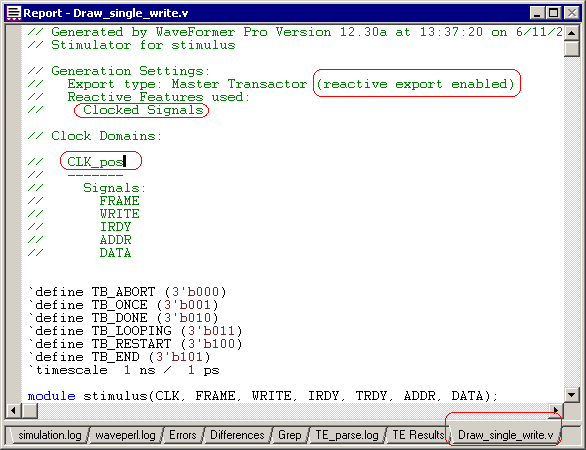586x450 pixels.
Task: Click the horizontal scrollbar left arrow
Action: (13, 411)
